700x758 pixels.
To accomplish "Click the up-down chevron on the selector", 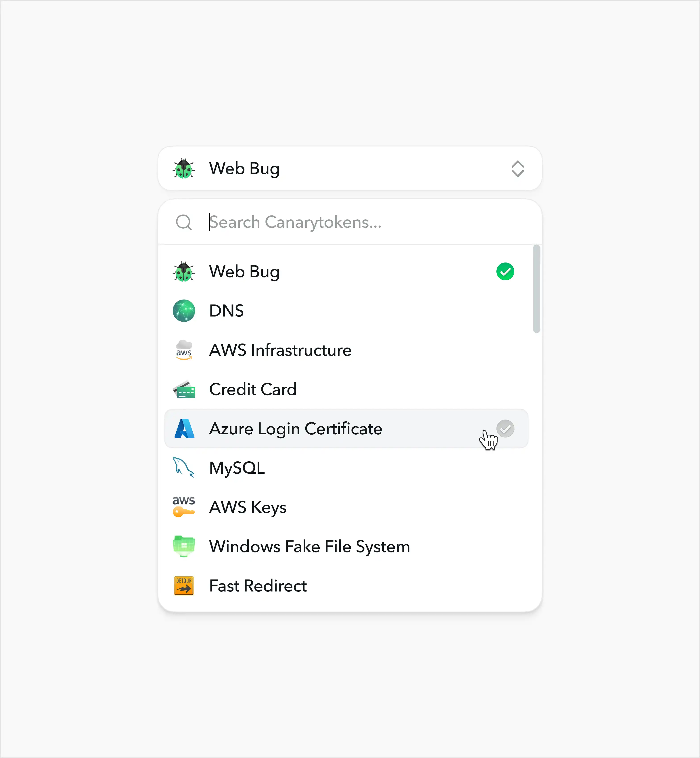I will pos(517,169).
